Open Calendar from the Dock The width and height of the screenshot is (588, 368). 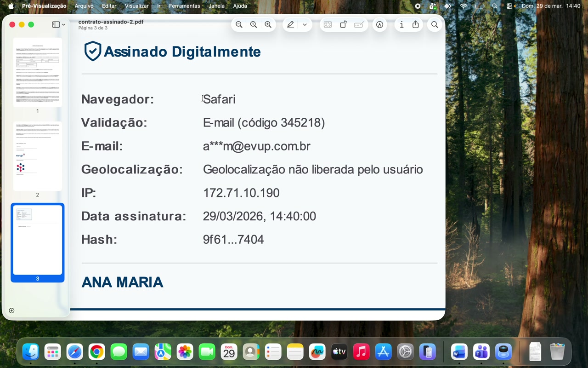(229, 352)
